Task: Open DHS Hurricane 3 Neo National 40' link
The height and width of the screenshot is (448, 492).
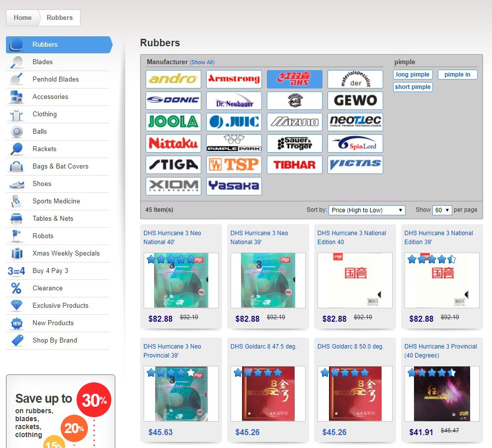Action: click(x=172, y=238)
